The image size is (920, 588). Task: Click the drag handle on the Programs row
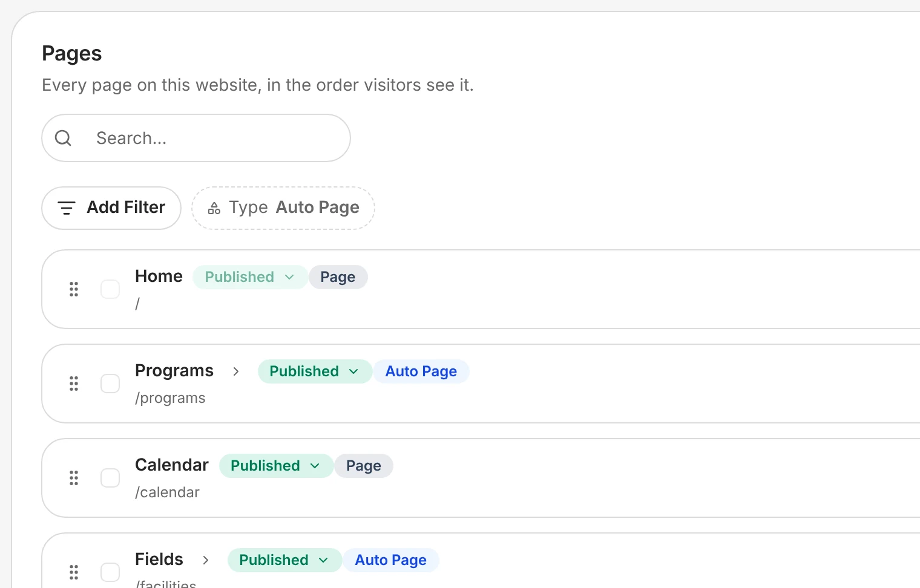[74, 384]
